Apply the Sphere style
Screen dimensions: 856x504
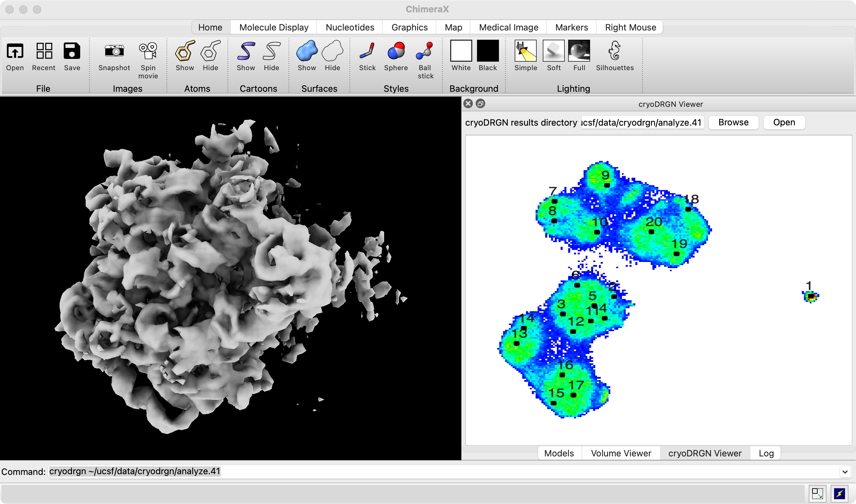[396, 51]
